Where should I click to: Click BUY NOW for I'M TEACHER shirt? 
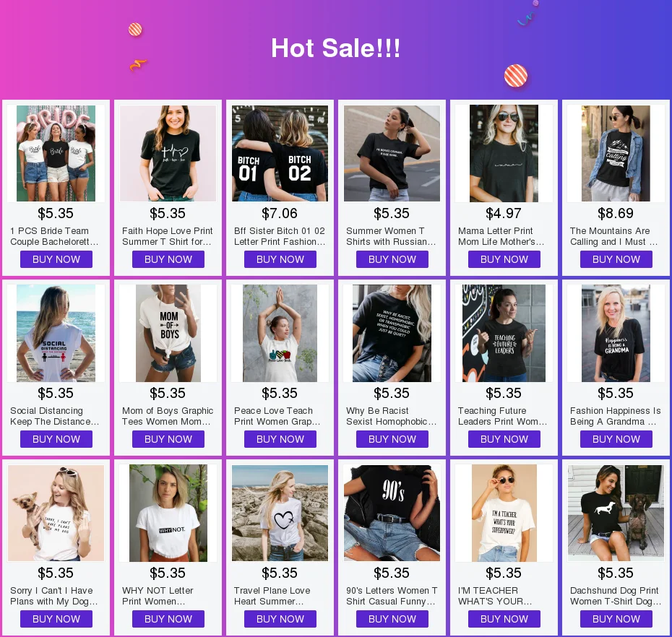click(504, 619)
